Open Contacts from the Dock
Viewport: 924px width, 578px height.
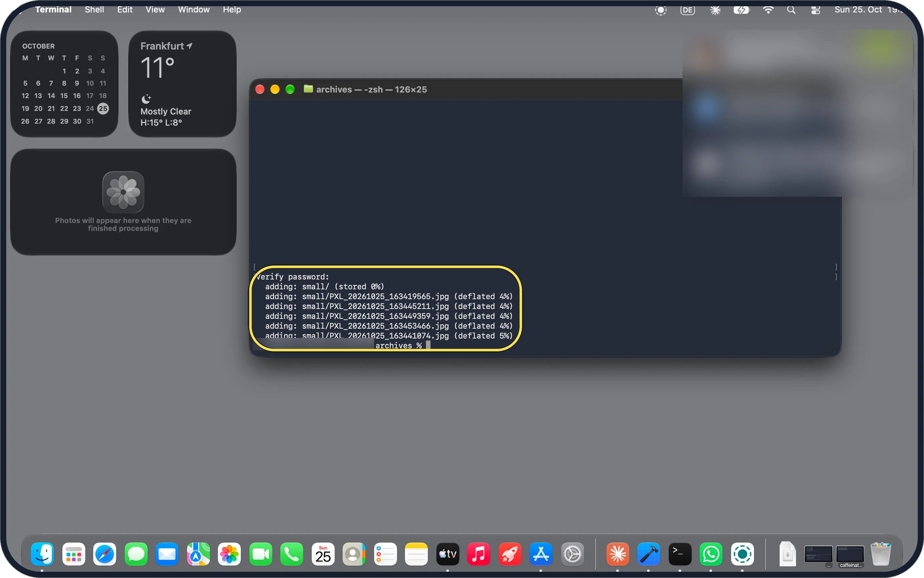(x=354, y=554)
